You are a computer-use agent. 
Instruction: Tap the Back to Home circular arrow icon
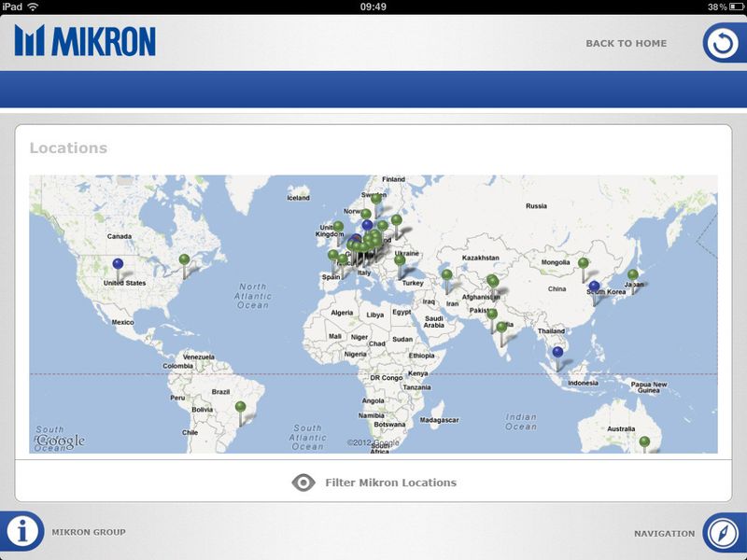click(x=723, y=43)
